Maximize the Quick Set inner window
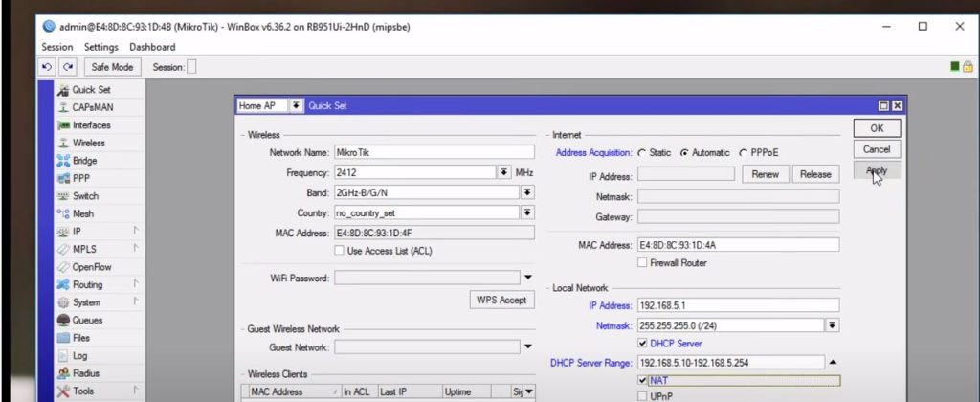This screenshot has height=402, width=980. [883, 105]
